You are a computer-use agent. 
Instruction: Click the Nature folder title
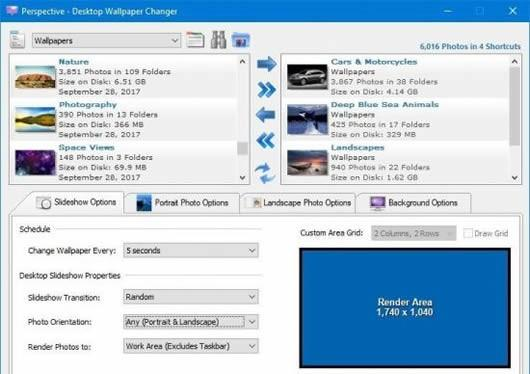74,62
